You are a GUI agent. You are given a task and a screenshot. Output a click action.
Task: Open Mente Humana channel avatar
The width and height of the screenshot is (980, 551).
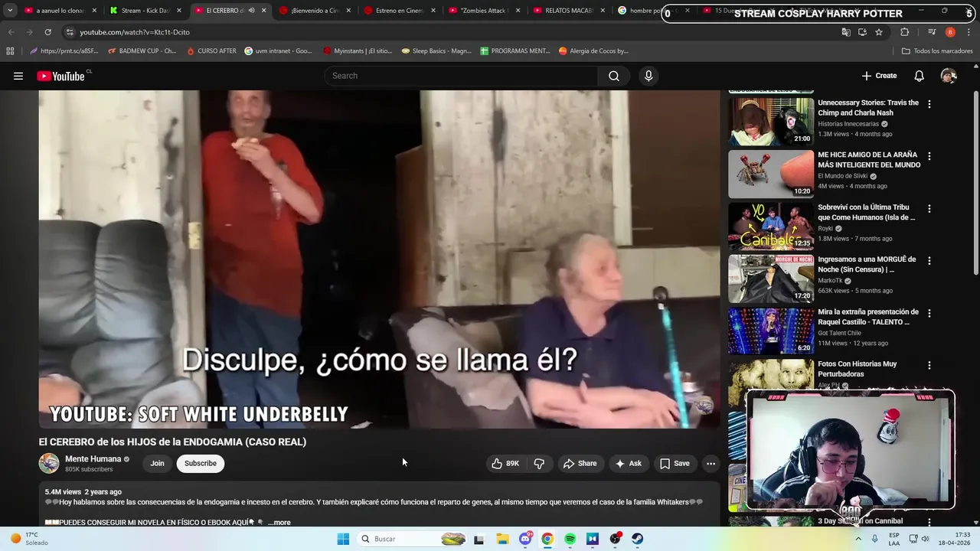click(x=49, y=463)
